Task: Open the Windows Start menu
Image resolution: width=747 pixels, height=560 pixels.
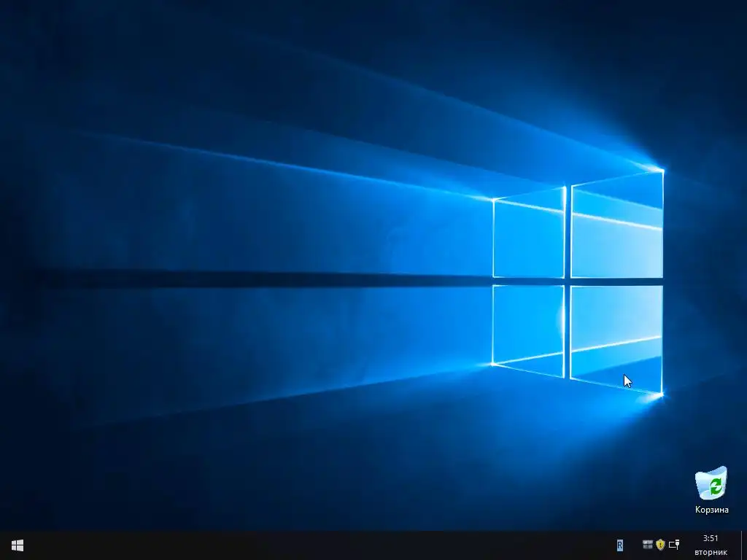Action: (18, 545)
